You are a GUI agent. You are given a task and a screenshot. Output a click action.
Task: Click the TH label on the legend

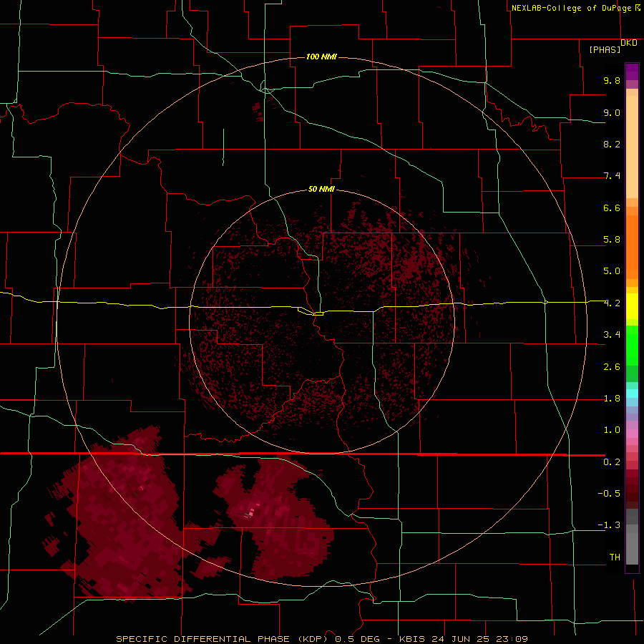[615, 557]
